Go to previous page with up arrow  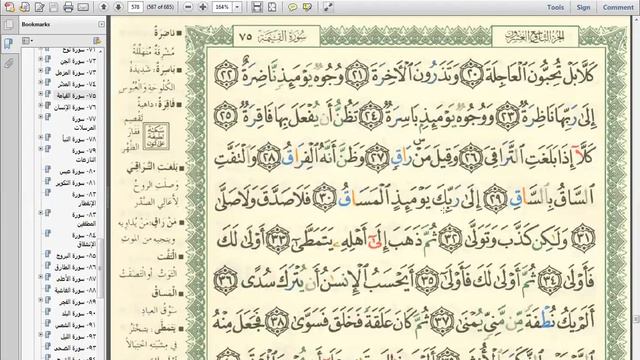point(104,7)
